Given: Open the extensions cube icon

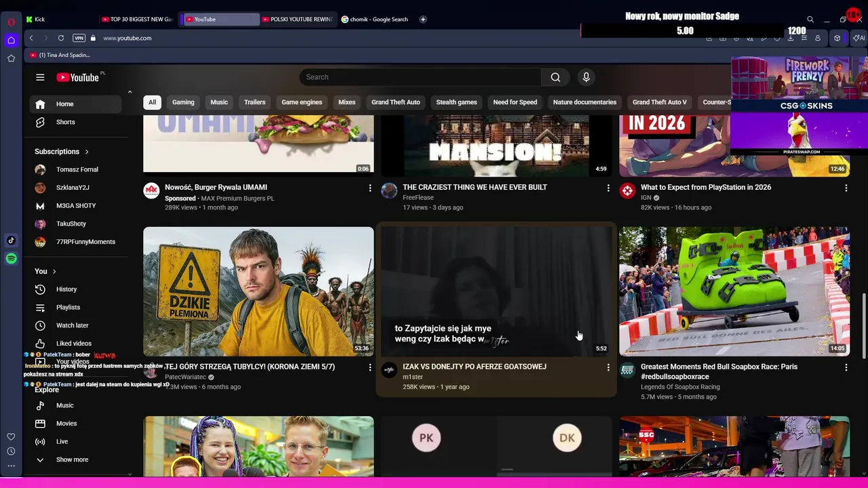Looking at the screenshot, I should coord(837,38).
